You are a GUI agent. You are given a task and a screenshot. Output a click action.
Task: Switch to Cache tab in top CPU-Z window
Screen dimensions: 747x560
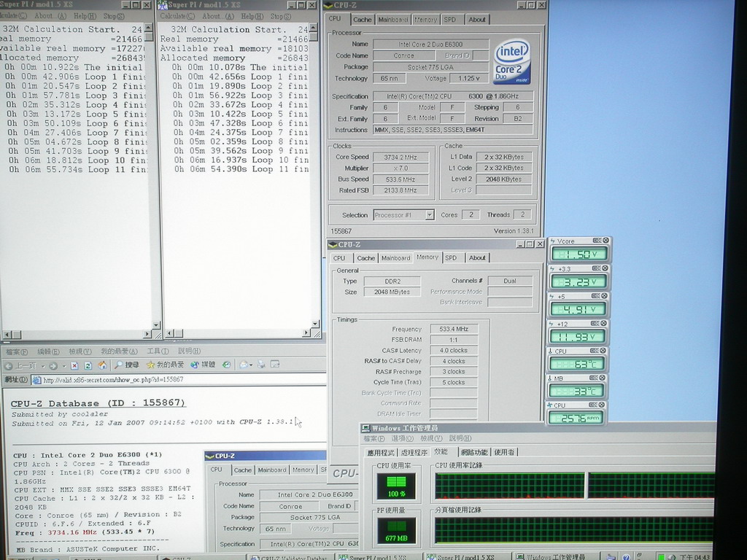[x=362, y=20]
